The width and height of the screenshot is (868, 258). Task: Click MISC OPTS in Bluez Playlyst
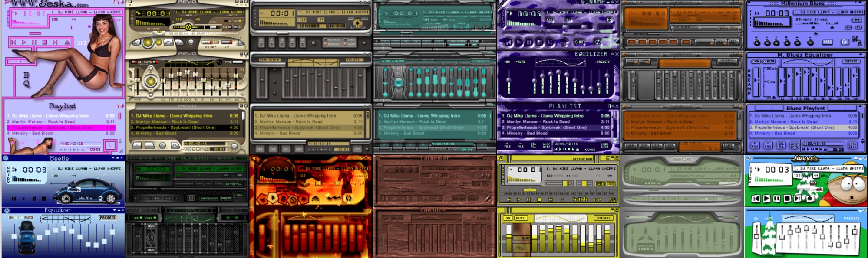click(794, 145)
